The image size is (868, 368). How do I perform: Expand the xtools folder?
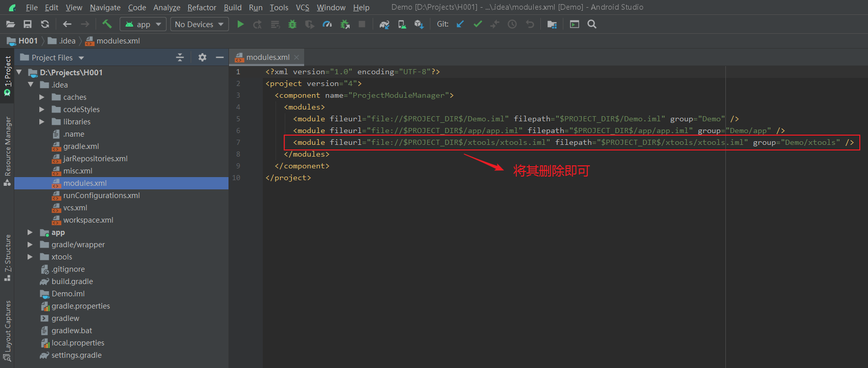tap(30, 256)
